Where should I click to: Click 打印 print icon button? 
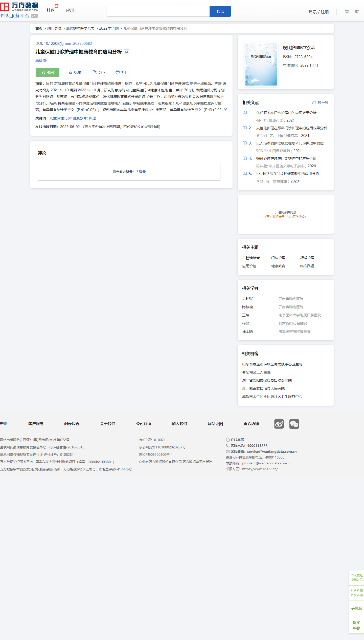[122, 72]
